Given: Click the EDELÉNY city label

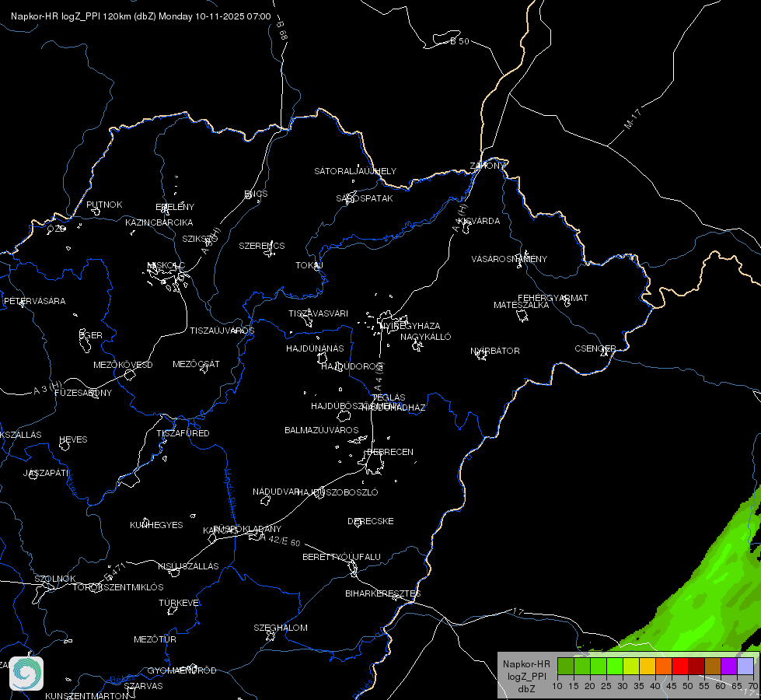Looking at the screenshot, I should click(x=175, y=207).
